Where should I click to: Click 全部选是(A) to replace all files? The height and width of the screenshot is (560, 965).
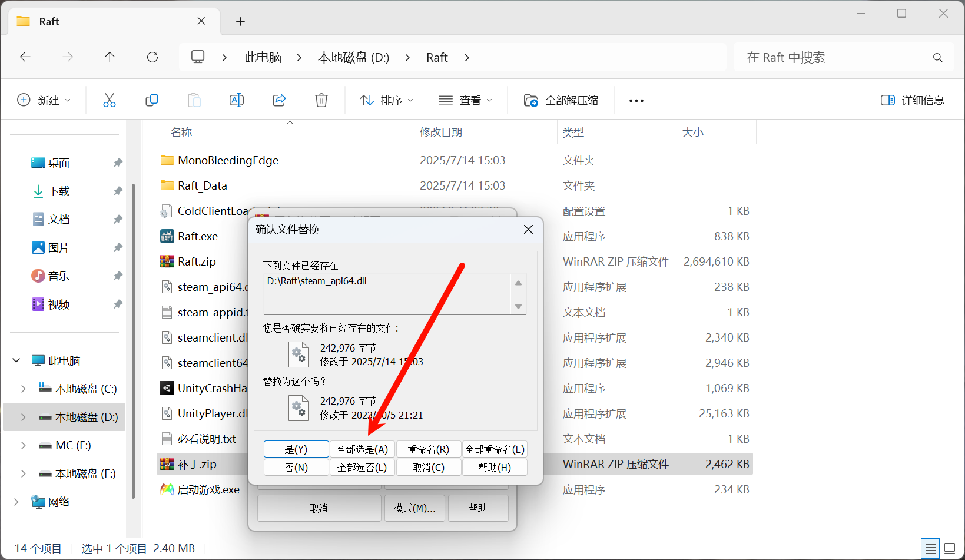pos(362,449)
